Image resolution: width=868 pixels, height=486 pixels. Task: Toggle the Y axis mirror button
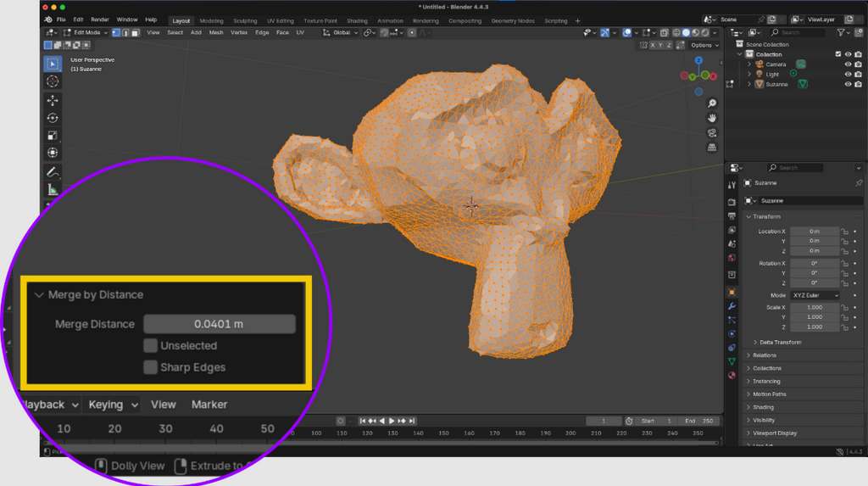tap(660, 45)
